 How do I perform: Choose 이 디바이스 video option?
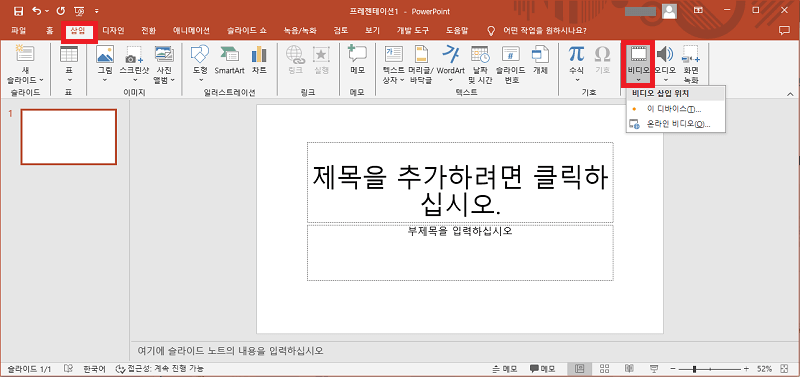pyautogui.click(x=676, y=109)
